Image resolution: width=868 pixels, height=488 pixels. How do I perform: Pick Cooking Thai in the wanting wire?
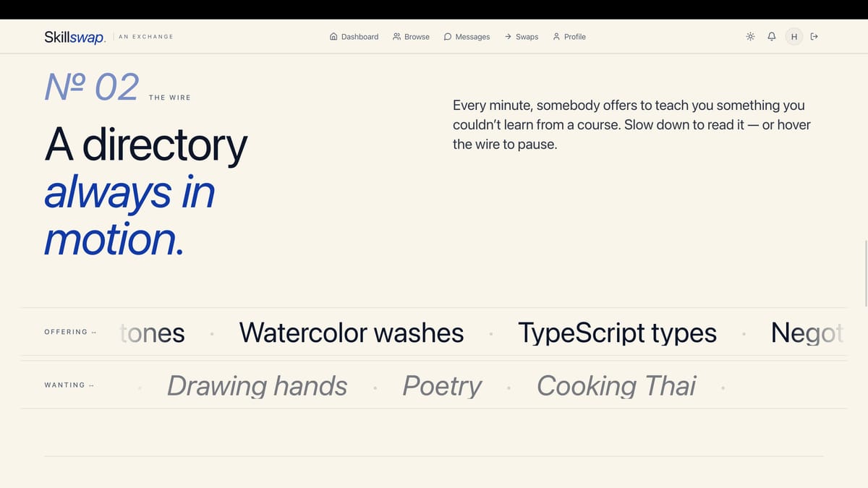click(x=616, y=385)
